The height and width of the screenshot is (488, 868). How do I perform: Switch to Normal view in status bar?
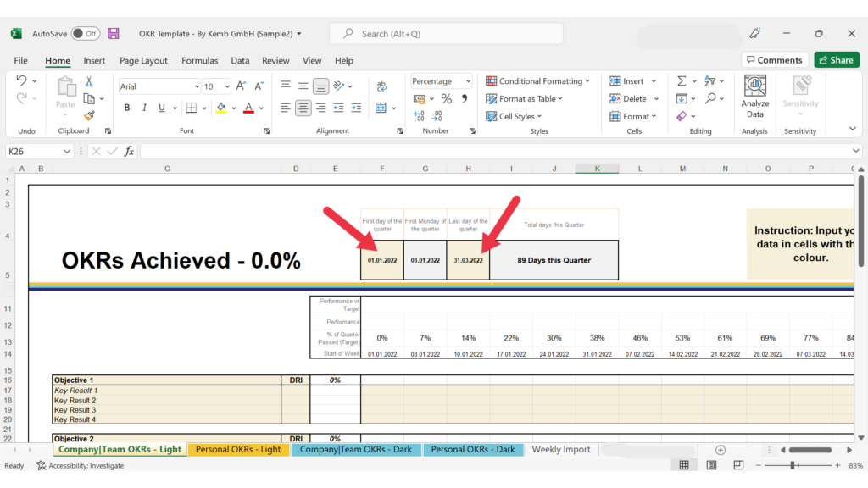[x=684, y=465]
